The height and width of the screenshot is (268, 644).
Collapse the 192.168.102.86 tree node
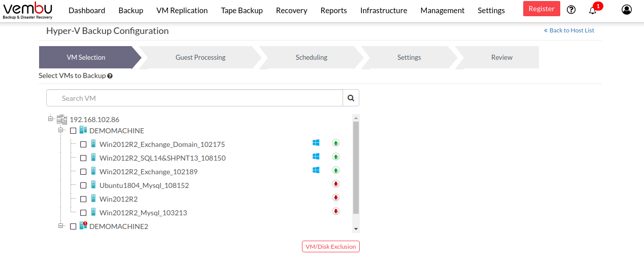pyautogui.click(x=50, y=119)
